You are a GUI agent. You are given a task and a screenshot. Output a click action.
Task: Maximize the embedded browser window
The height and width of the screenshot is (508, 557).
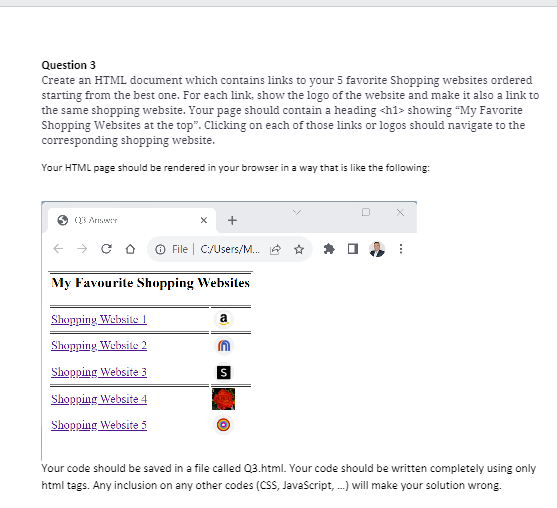pos(366,212)
